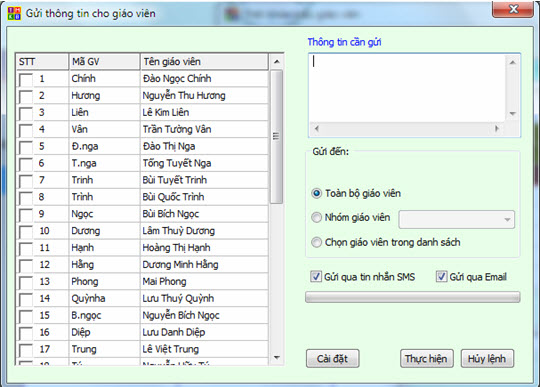Click the sending progress bar
The height and width of the screenshot is (387, 540).
click(413, 297)
